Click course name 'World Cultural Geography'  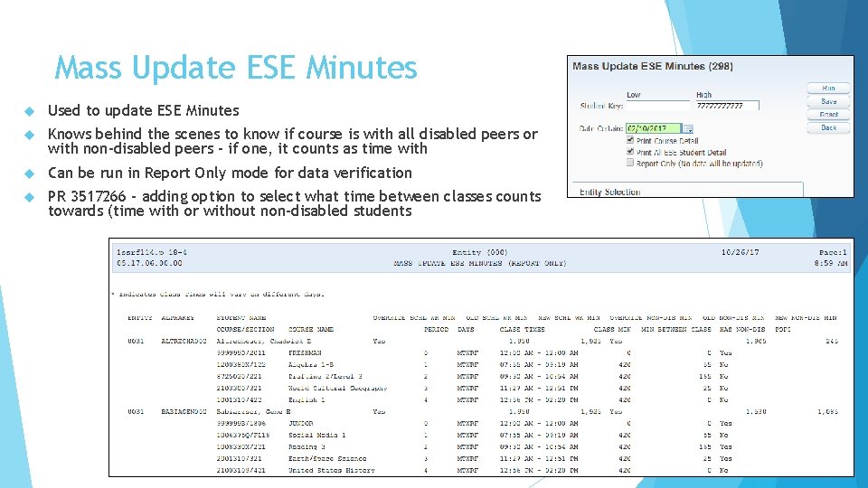pyautogui.click(x=337, y=389)
